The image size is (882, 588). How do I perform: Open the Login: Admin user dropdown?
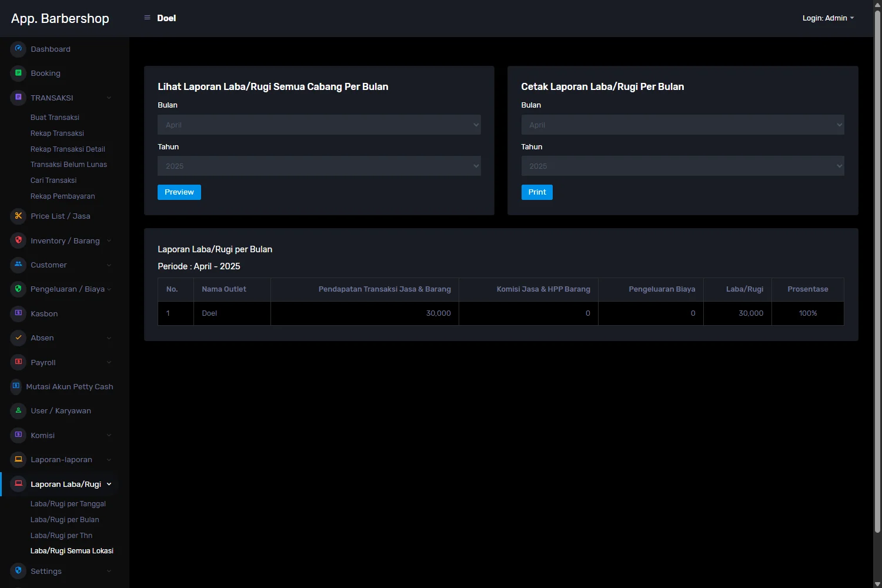tap(828, 18)
